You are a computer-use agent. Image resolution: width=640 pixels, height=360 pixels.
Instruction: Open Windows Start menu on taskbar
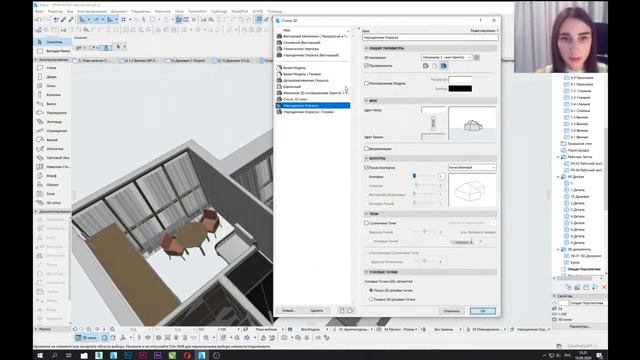pos(40,356)
